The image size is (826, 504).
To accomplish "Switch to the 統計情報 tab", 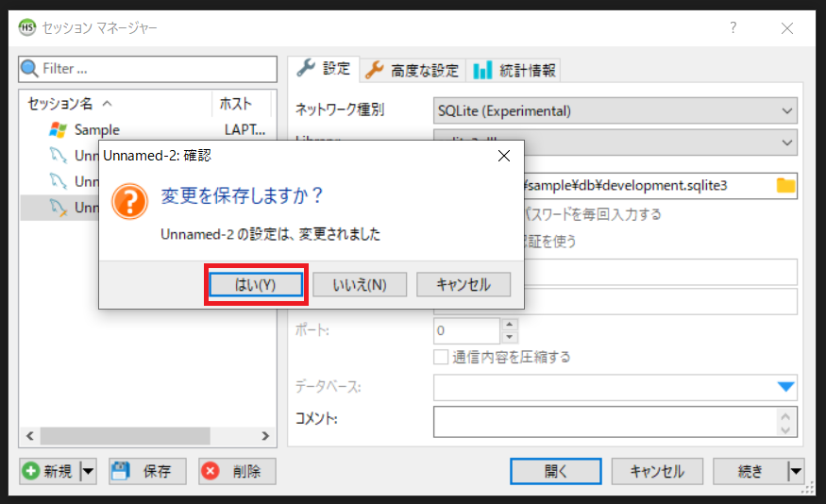I will pyautogui.click(x=514, y=70).
